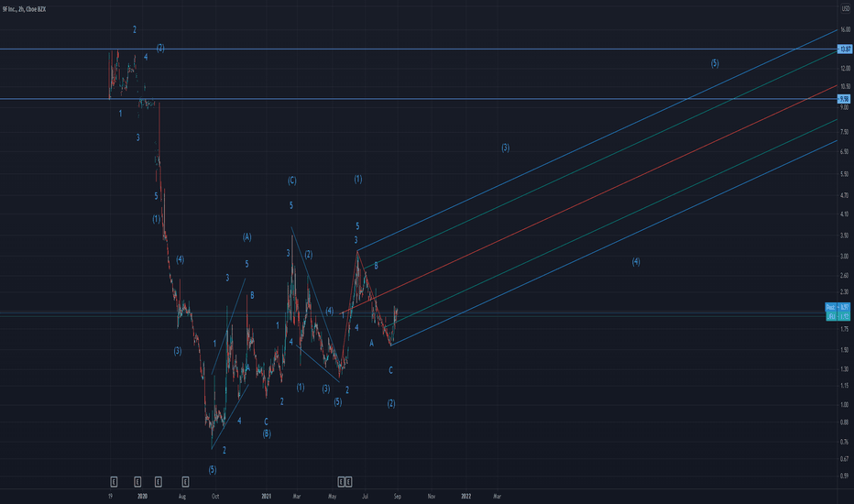This screenshot has width=854, height=504.
Task: Click the 4.70 price axis value
Action: [845, 195]
